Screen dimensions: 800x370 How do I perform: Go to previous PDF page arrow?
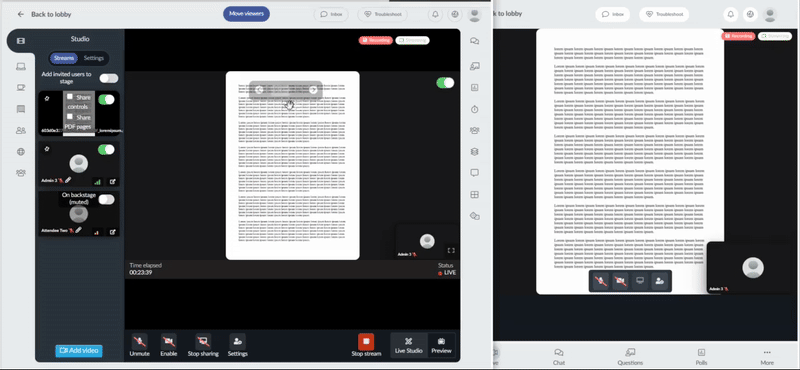coord(260,90)
